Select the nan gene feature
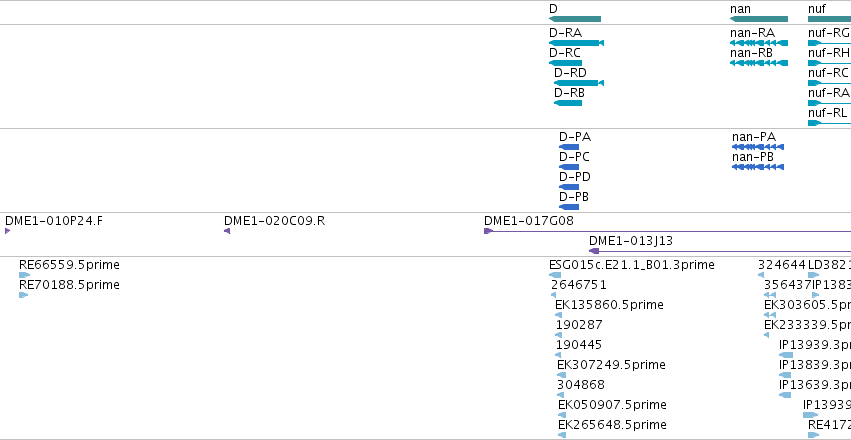 (x=759, y=19)
